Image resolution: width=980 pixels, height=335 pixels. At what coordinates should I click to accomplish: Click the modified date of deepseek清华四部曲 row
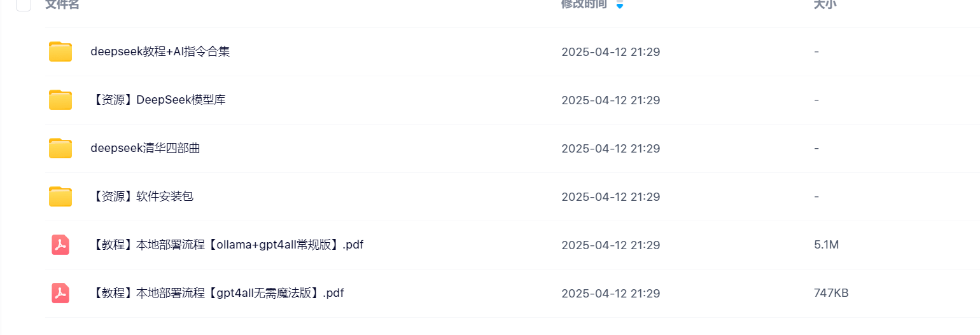pos(611,149)
